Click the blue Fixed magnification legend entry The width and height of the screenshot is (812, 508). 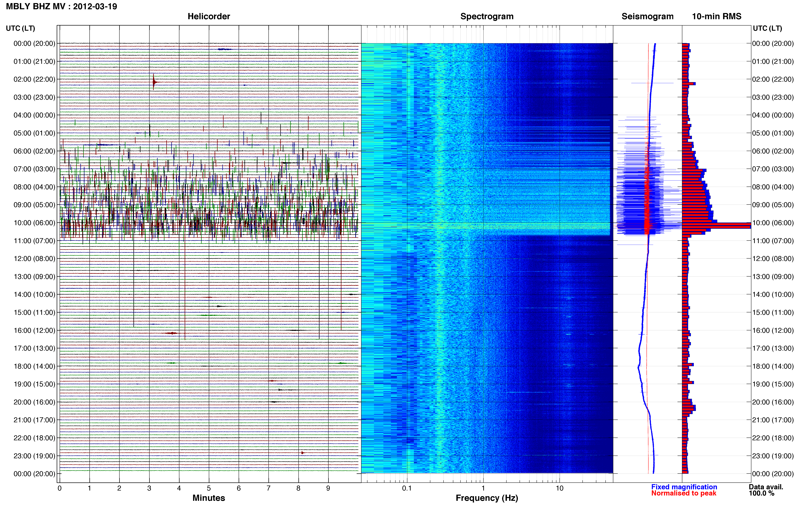point(684,487)
